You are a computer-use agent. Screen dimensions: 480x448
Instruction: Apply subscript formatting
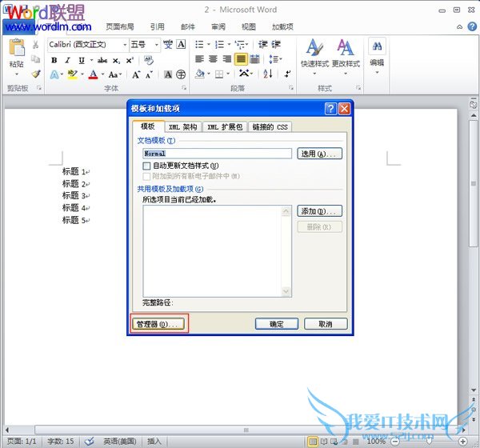[116, 61]
